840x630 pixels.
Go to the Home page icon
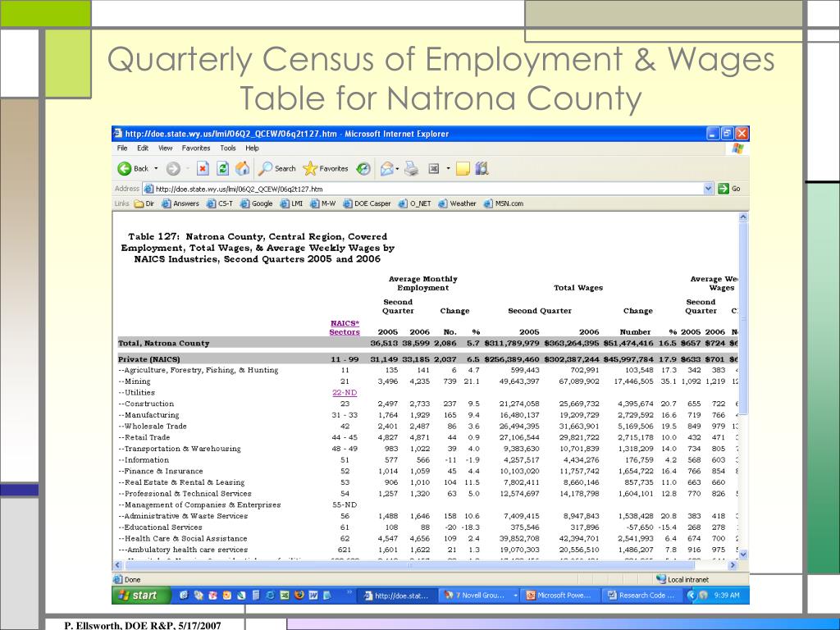pyautogui.click(x=243, y=169)
